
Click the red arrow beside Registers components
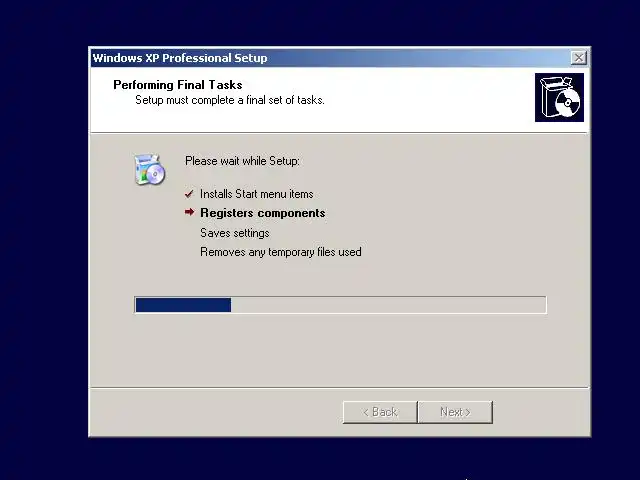(x=189, y=212)
